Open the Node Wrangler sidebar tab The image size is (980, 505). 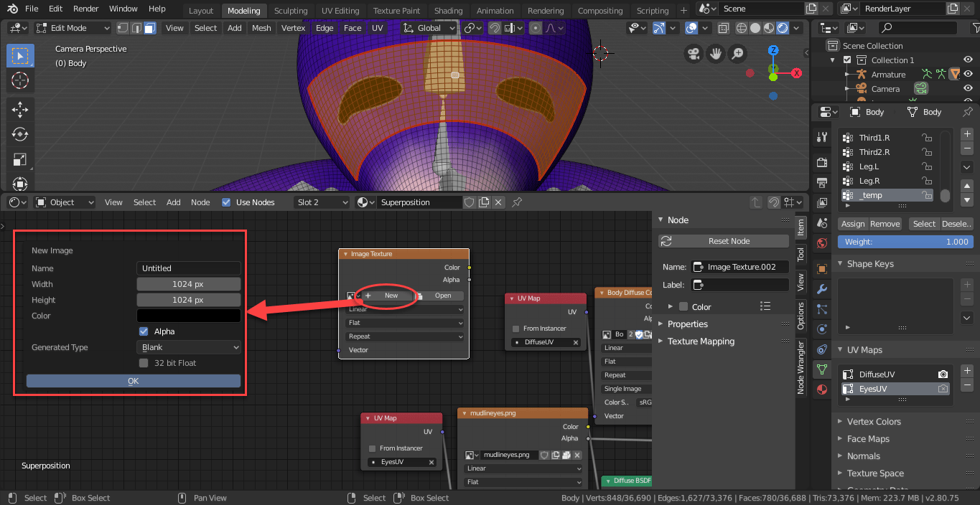coord(801,368)
